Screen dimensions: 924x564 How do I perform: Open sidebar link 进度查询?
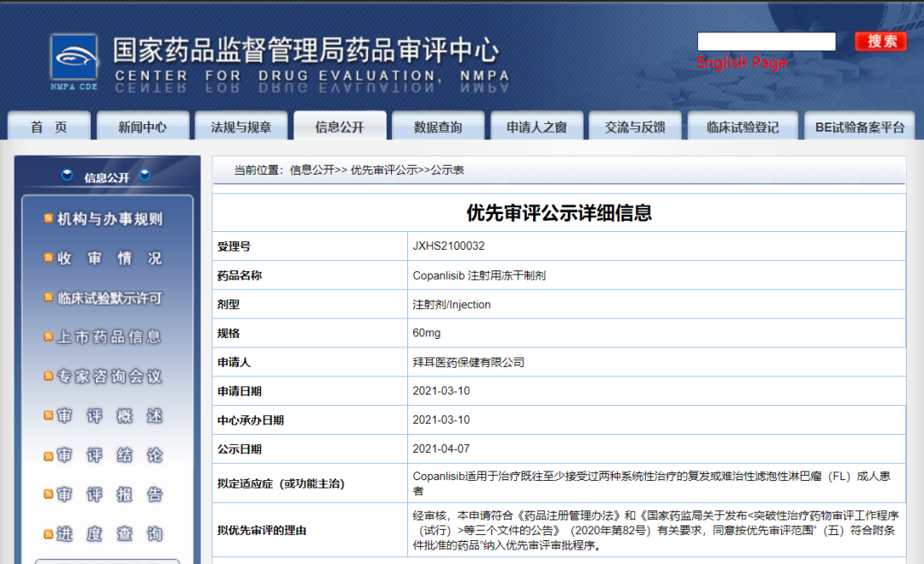(x=110, y=534)
